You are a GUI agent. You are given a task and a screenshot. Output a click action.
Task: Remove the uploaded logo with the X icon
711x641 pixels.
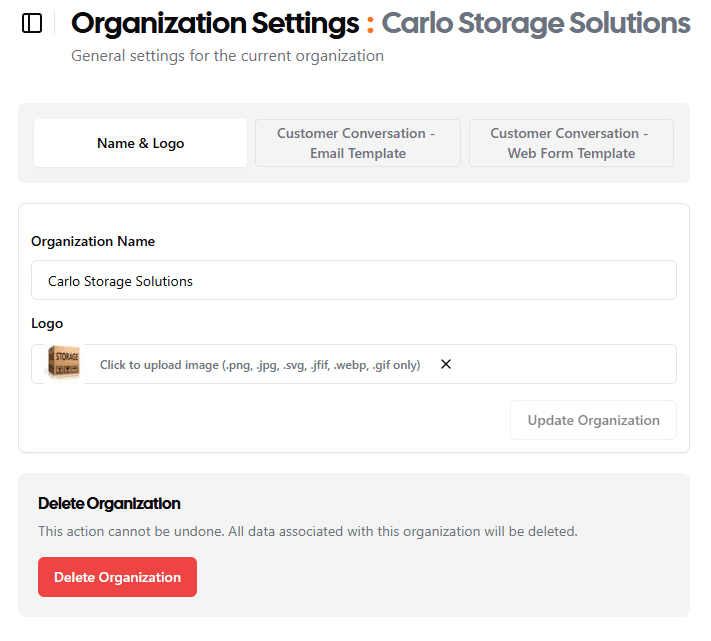coord(446,364)
